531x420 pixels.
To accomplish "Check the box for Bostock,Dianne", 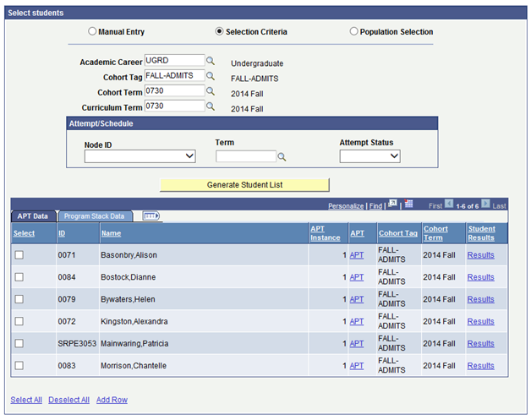I will point(19,277).
